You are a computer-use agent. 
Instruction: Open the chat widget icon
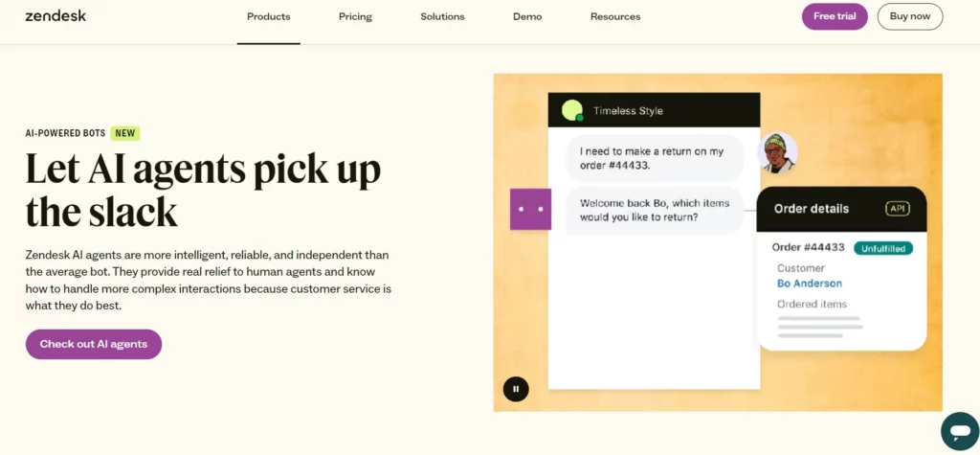pos(959,432)
